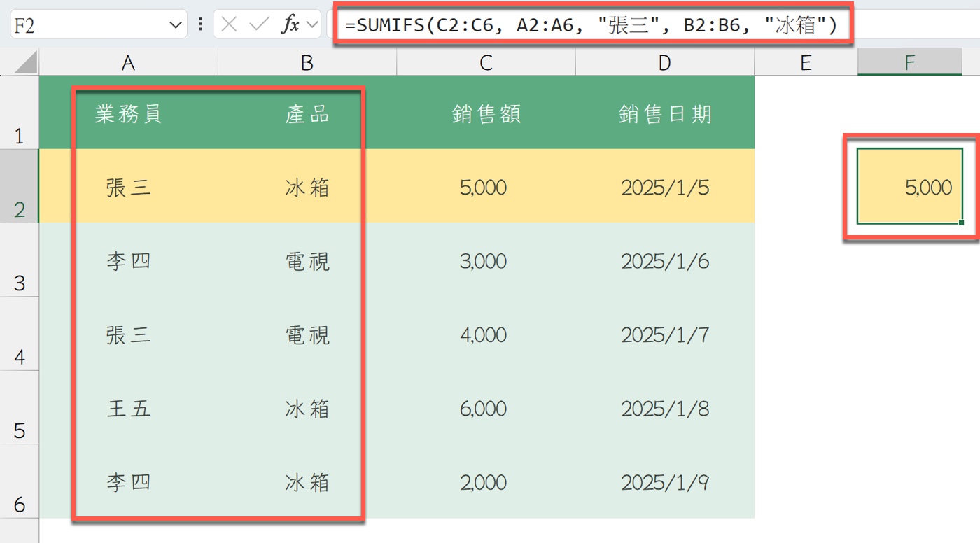980x543 pixels.
Task: Open Insert Function with the fx icon
Action: coord(290,25)
